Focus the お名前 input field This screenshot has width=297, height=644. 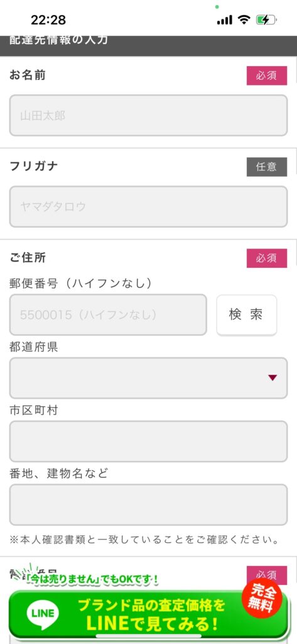[x=148, y=116]
